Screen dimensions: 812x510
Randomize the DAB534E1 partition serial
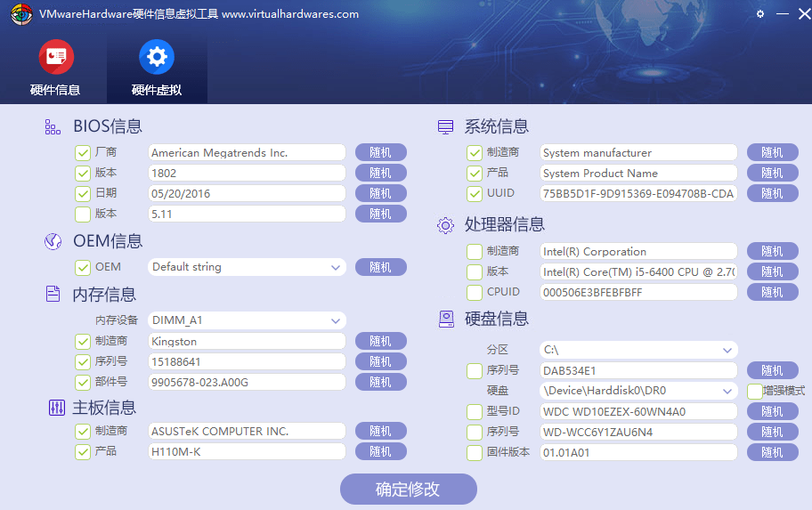pos(772,370)
